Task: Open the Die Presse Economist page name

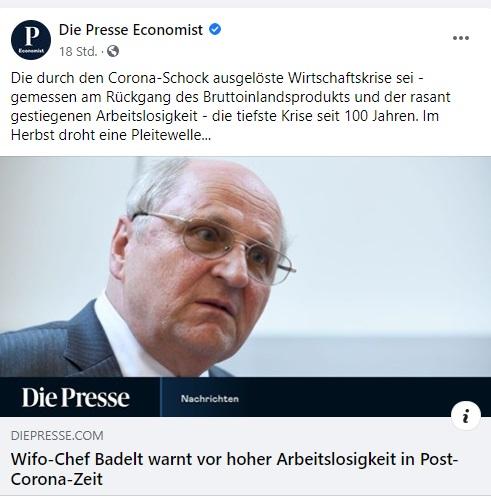Action: (131, 30)
